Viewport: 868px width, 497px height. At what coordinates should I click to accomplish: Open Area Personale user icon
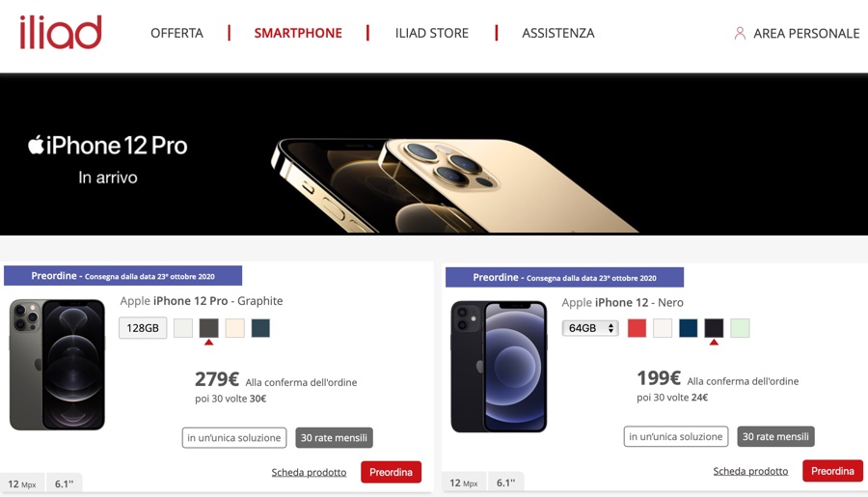tap(740, 33)
